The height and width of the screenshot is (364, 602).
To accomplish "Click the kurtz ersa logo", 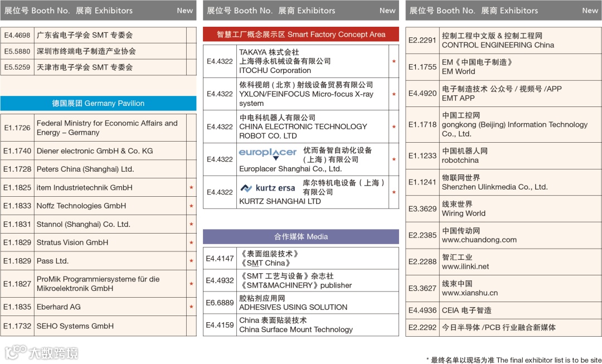I will pos(268,188).
